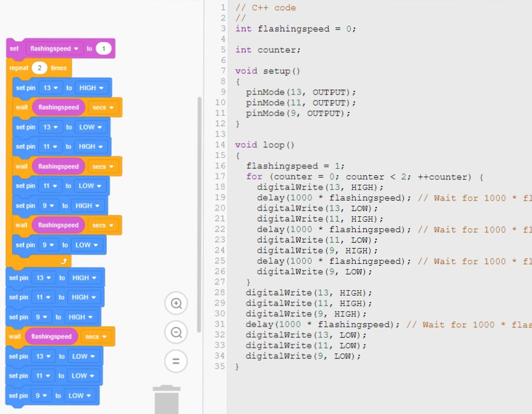Open the flashingspeed variable dropdown in set block
Viewport: 532px width, 414px height.
click(54, 49)
